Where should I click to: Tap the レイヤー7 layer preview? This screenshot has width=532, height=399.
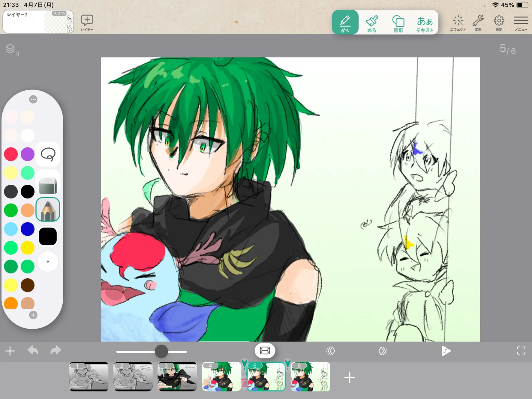point(38,22)
